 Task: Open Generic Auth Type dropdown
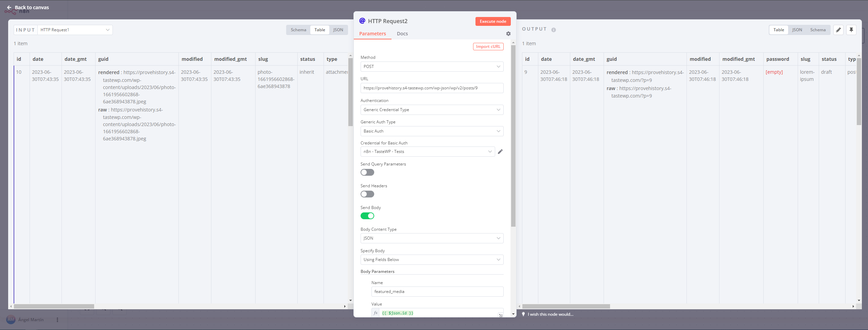click(x=432, y=131)
